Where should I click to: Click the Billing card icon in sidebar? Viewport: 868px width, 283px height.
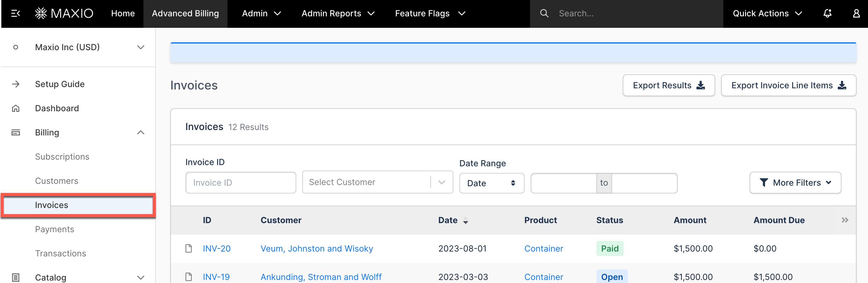pyautogui.click(x=16, y=132)
